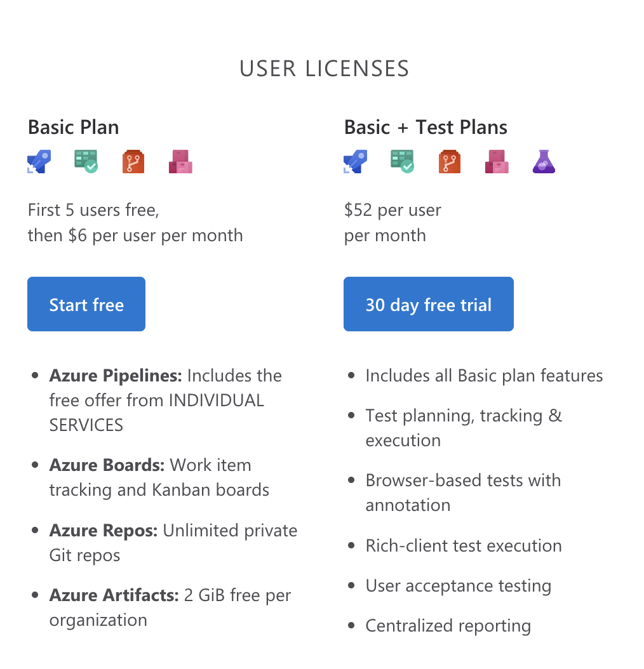Click the bold Azure Artifacts feature label
Screen dimensions: 644x669
pos(114,596)
